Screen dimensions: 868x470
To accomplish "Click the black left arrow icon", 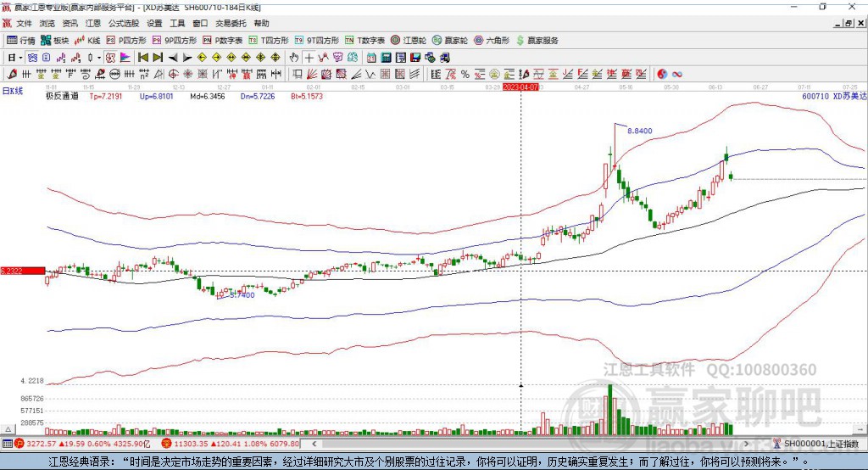I will click(x=173, y=58).
